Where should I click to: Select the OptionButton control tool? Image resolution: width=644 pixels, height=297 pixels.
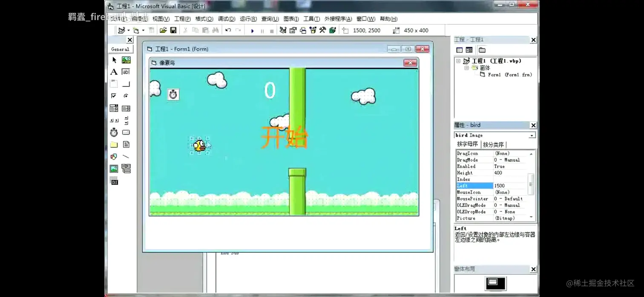[126, 96]
